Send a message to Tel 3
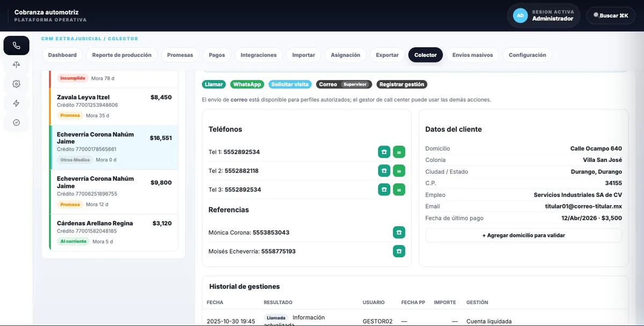Viewport: 644px width, 326px height. (399, 189)
